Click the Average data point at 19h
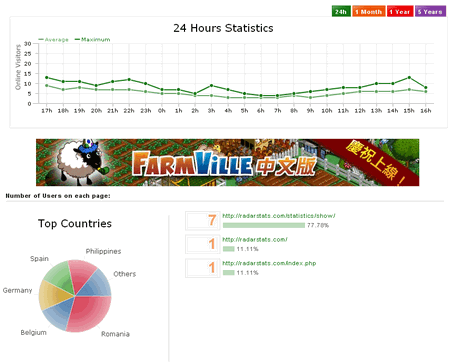The height and width of the screenshot is (364, 449). point(79,88)
